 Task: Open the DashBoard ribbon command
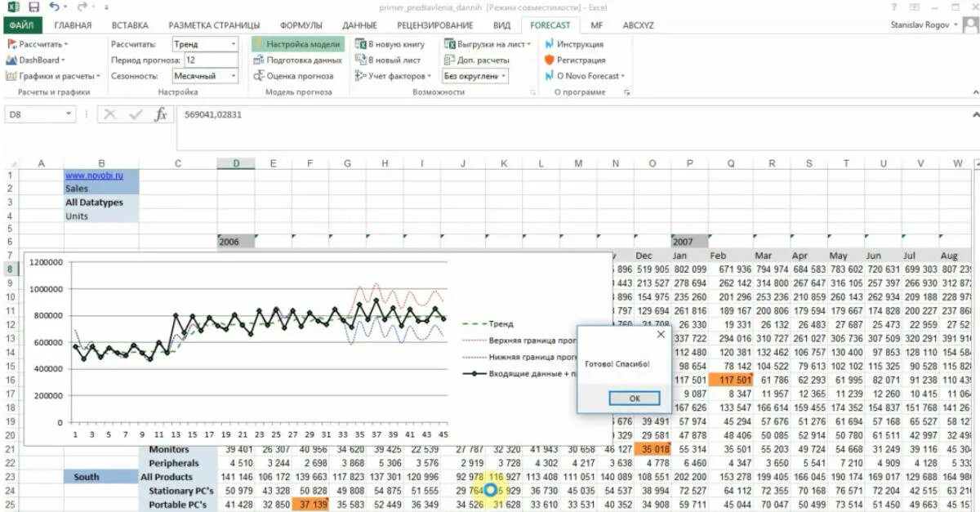point(36,60)
